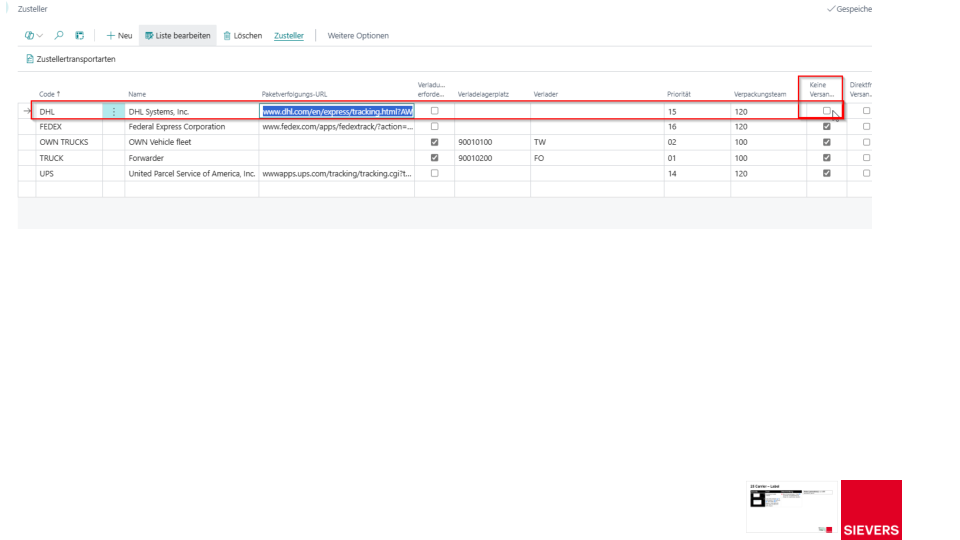
Task: Click Federal Express Corporation name cell
Action: [192, 127]
